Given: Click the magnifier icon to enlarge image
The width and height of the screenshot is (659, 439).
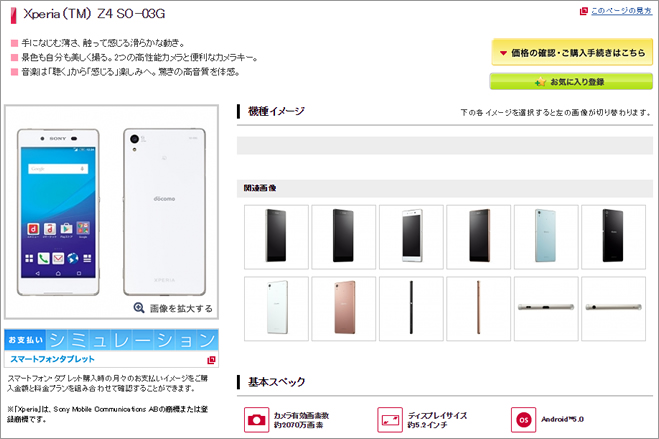Looking at the screenshot, I should [x=139, y=308].
